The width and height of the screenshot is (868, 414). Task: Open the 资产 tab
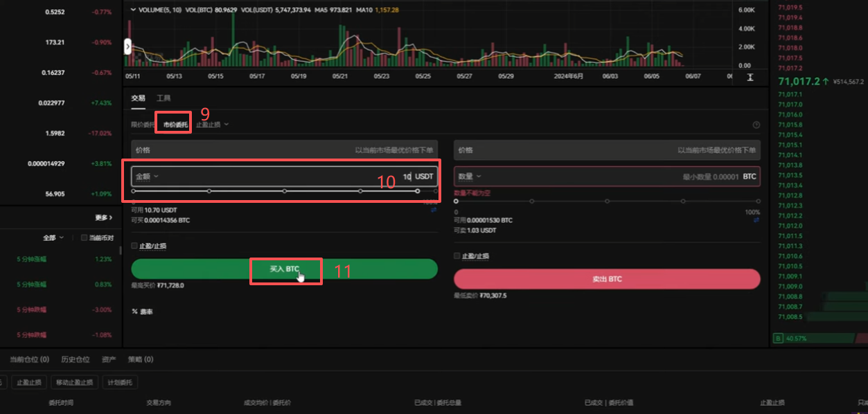coord(109,359)
